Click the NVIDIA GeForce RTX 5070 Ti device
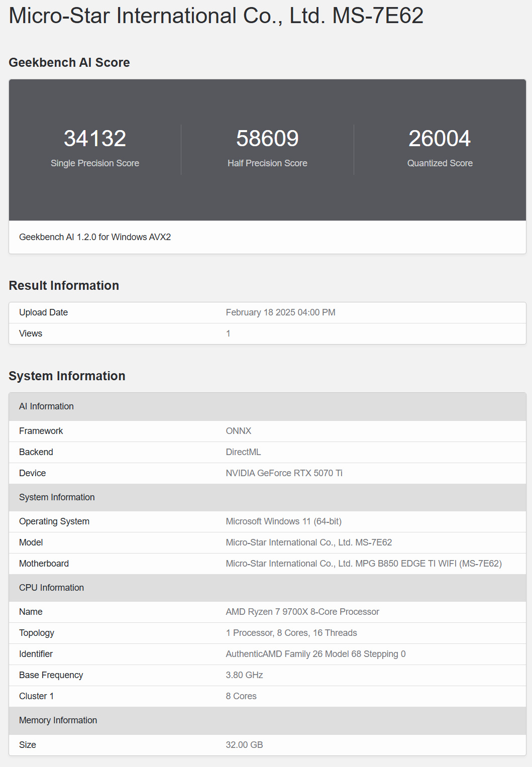 pyautogui.click(x=284, y=473)
